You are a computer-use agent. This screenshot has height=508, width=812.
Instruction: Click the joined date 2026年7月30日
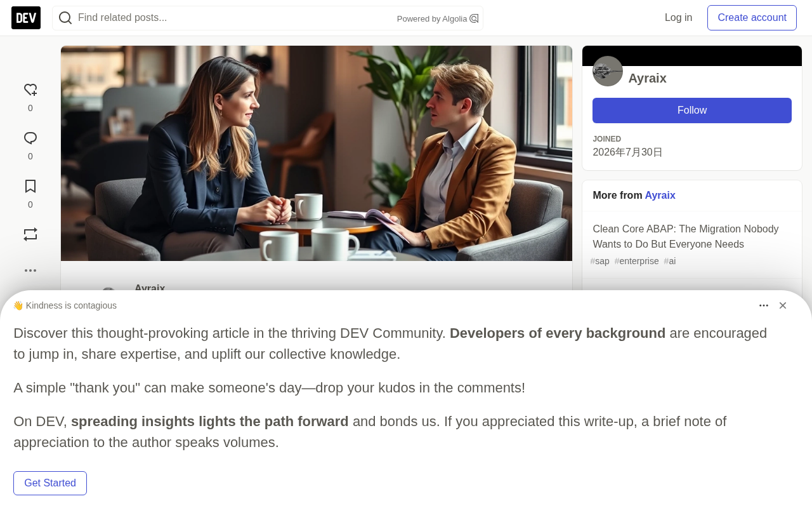click(x=627, y=152)
